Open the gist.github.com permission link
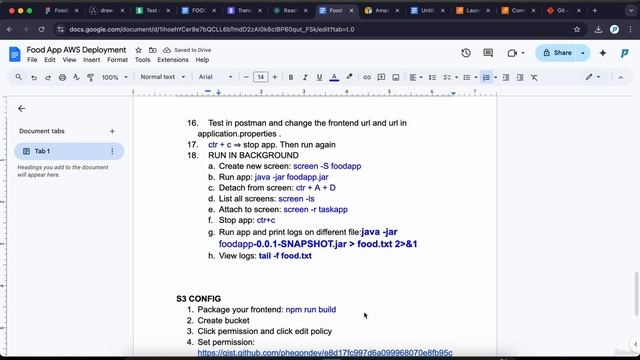 click(325, 352)
